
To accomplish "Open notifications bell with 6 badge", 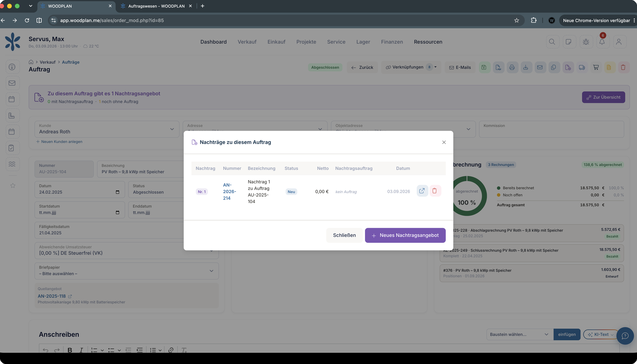I will point(602,42).
